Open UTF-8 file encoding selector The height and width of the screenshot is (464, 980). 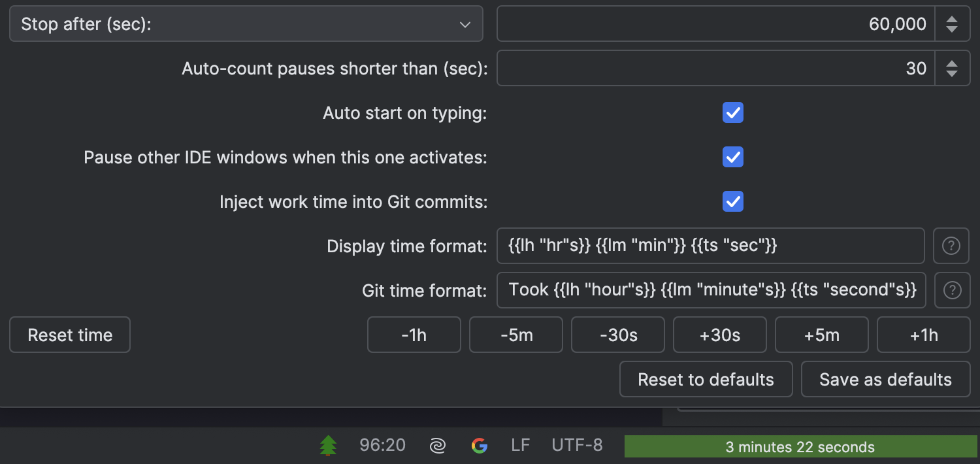point(577,446)
